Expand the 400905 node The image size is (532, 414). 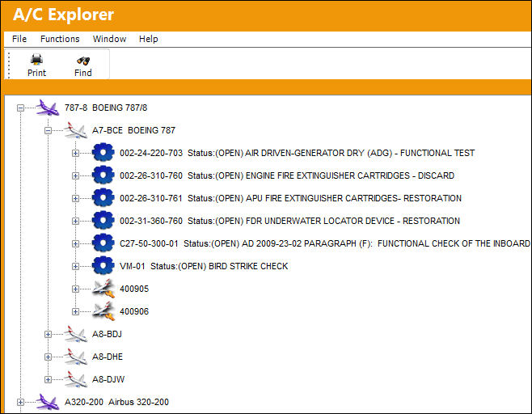click(x=76, y=289)
